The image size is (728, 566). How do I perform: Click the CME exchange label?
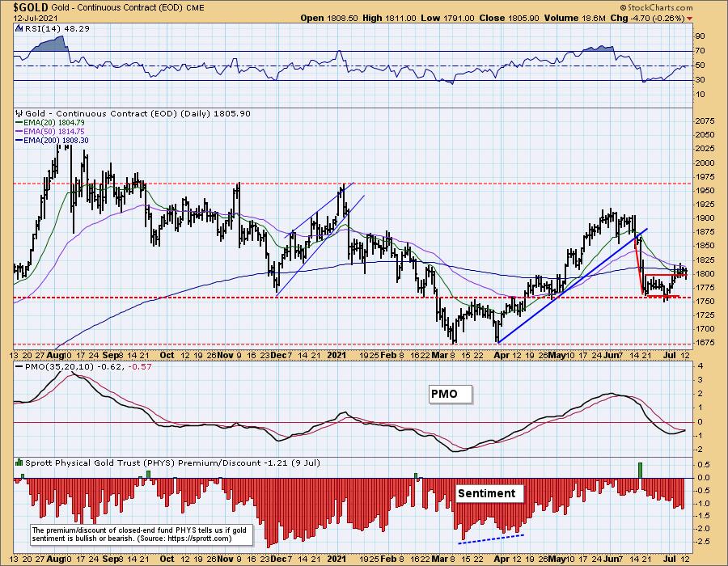tap(195, 8)
